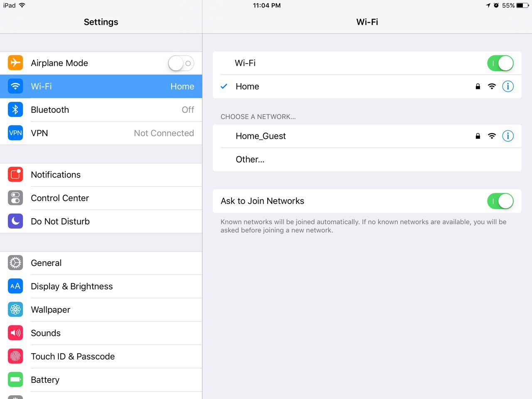Tap the Home value in Wi-Fi row
This screenshot has height=399, width=532.
pyautogui.click(x=182, y=86)
